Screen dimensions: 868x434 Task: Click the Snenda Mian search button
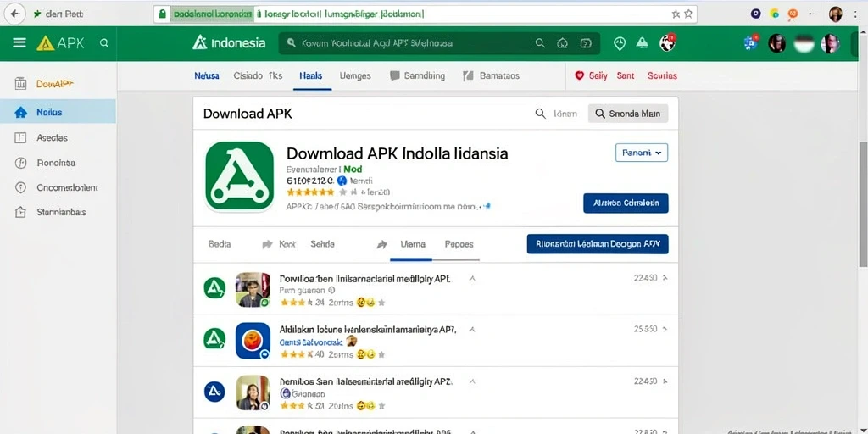click(628, 114)
